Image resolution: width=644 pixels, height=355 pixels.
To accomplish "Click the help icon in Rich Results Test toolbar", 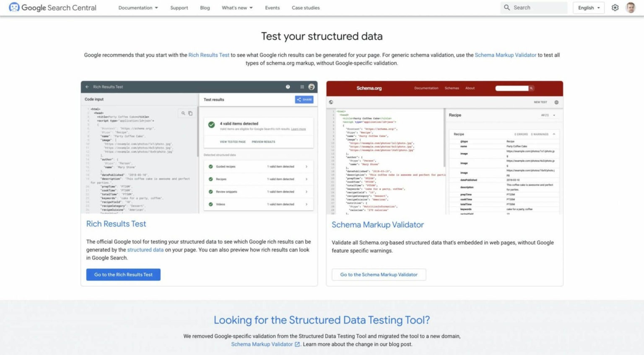I will coord(288,86).
